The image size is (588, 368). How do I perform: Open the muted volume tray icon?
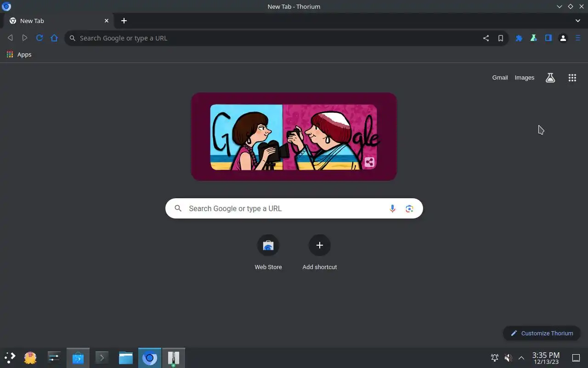[x=508, y=357]
